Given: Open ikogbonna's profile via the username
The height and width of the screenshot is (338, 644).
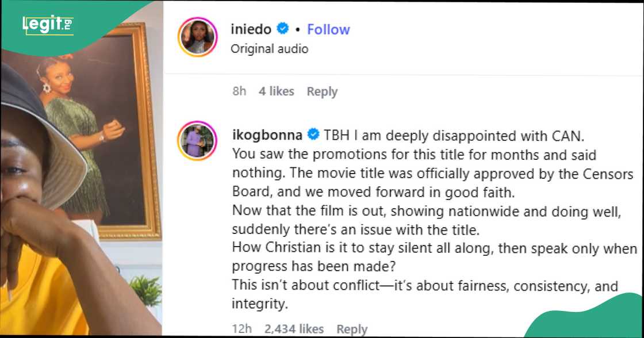Looking at the screenshot, I should (267, 135).
